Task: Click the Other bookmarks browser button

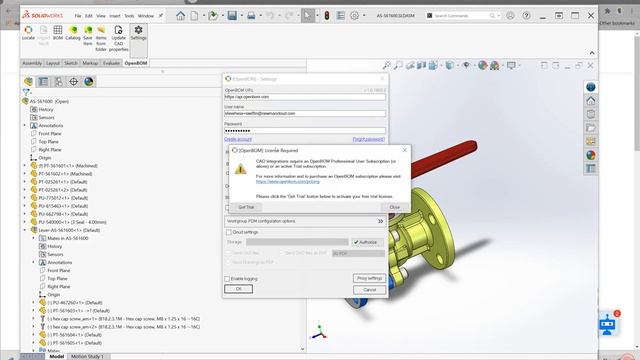Action: (x=617, y=23)
